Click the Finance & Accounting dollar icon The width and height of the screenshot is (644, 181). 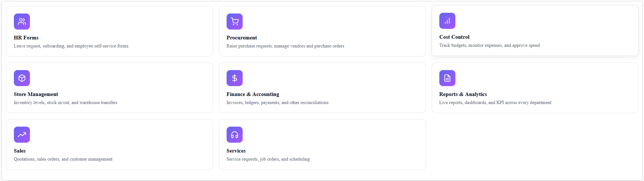pyautogui.click(x=235, y=78)
